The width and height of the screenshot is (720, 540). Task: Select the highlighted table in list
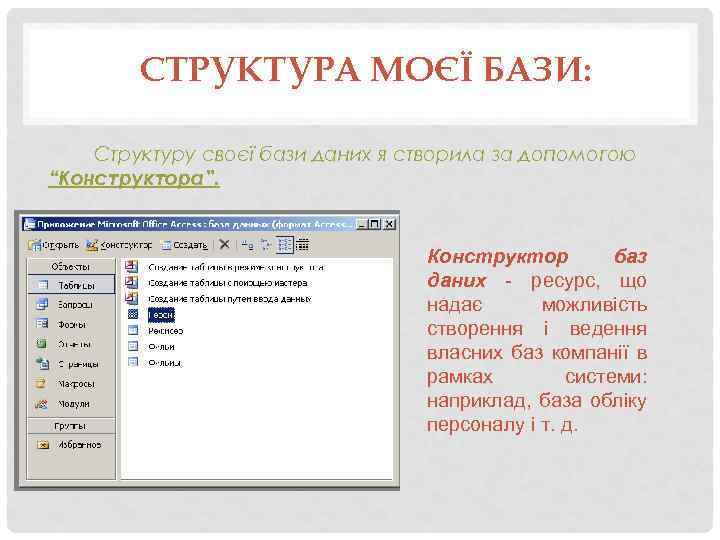pos(161,315)
